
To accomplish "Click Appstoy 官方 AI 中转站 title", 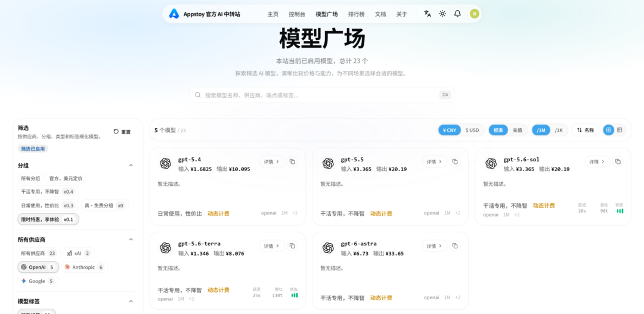I will pyautogui.click(x=212, y=14).
